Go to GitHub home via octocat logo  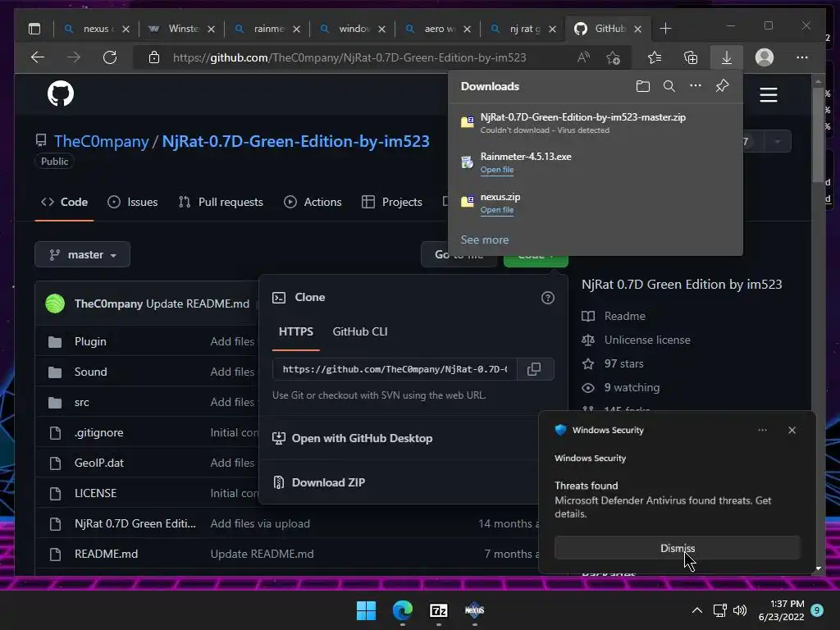pyautogui.click(x=61, y=94)
